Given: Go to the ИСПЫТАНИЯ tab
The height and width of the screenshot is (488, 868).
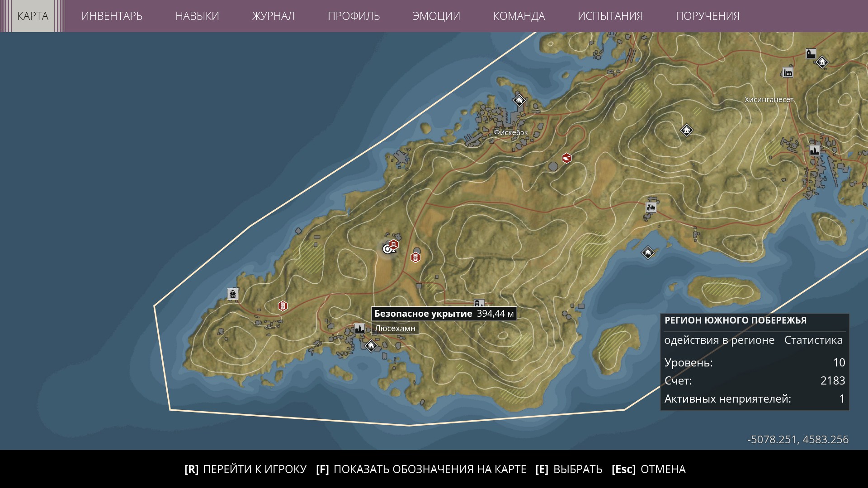Looking at the screenshot, I should tap(610, 16).
